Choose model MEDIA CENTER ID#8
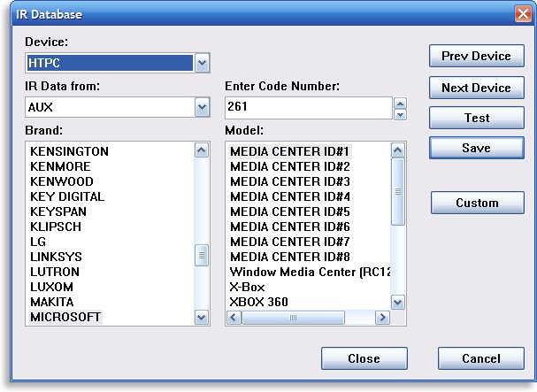Viewport: 537px width, 392px height. [290, 257]
